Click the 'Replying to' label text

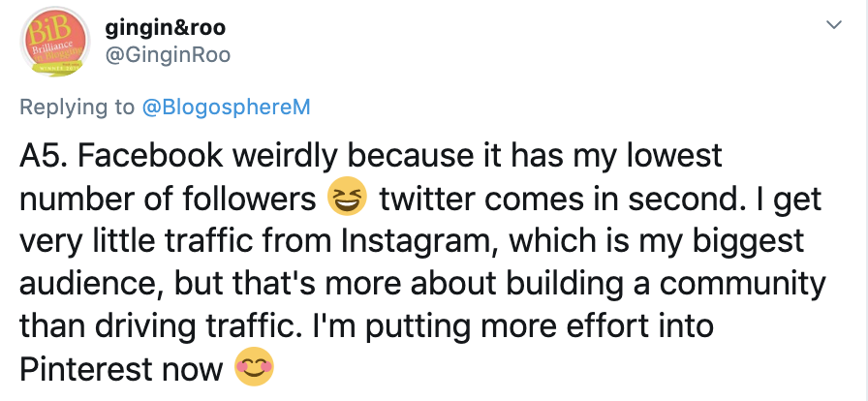click(78, 108)
